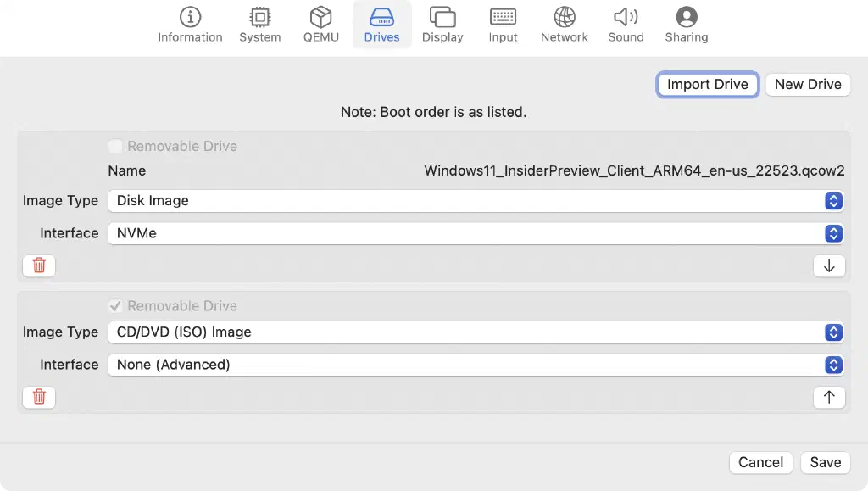Open the QEMU settings tab
The width and height of the screenshot is (868, 491).
pos(320,25)
